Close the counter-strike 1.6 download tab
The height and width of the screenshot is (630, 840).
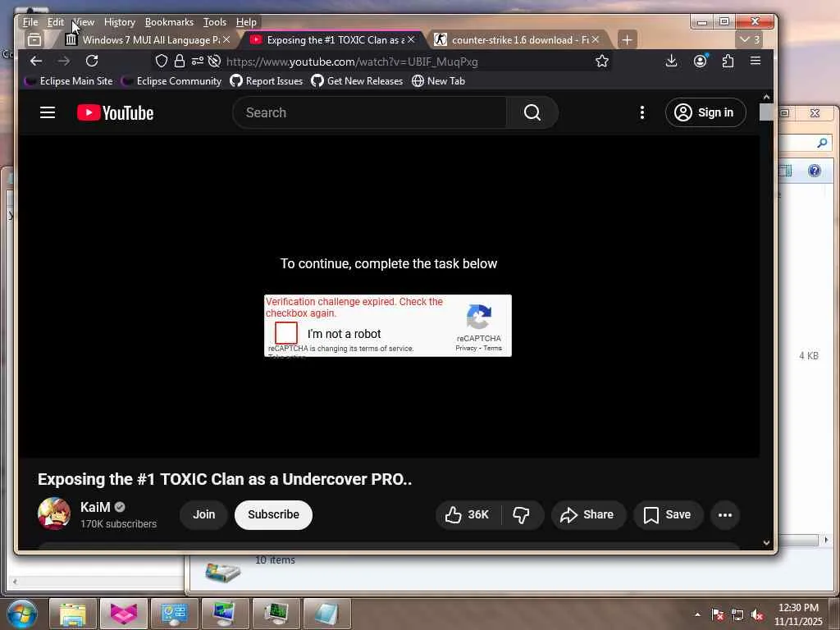[596, 39]
